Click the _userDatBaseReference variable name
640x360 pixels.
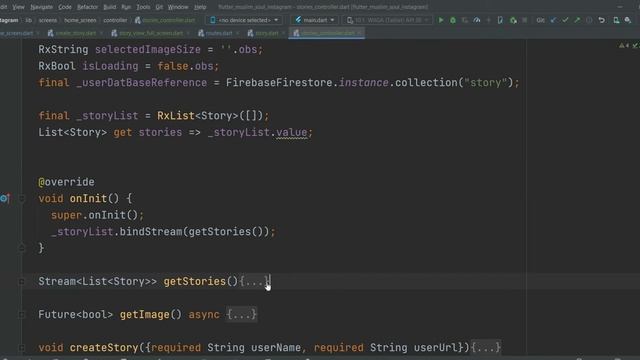coord(142,82)
